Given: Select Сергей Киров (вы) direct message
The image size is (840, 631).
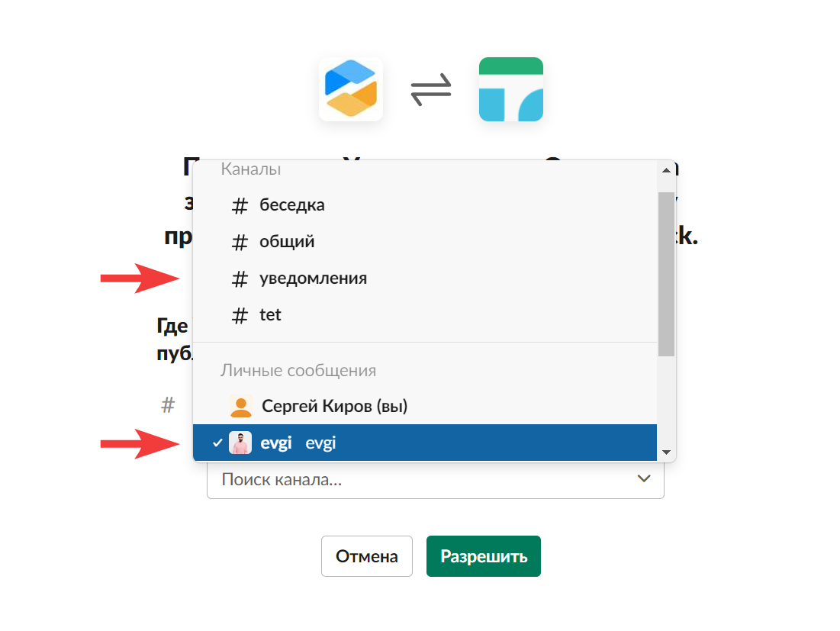Looking at the screenshot, I should tap(424, 406).
